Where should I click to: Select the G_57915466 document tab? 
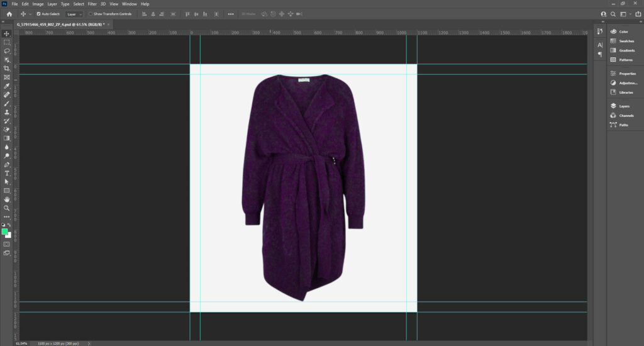61,25
